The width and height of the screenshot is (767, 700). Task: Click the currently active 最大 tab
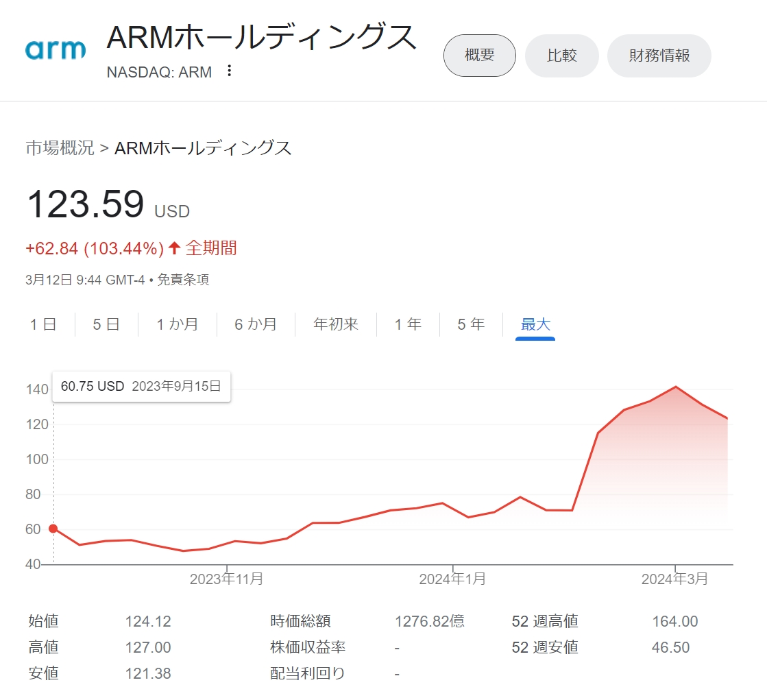(534, 324)
